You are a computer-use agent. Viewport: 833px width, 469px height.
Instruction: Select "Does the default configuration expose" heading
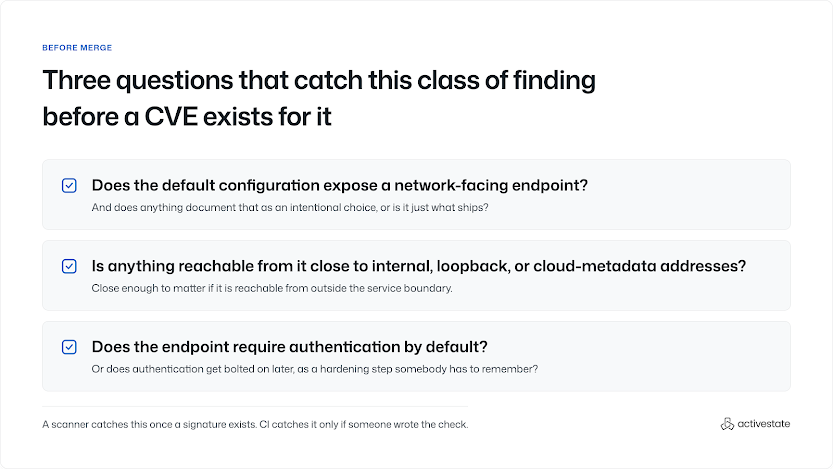pyautogui.click(x=340, y=185)
